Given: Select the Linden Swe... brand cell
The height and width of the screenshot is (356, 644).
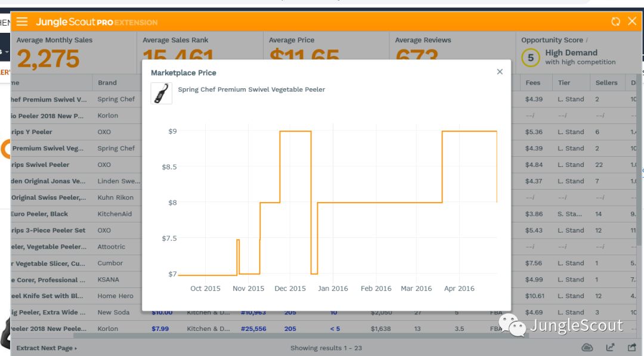Looking at the screenshot, I should [119, 181].
